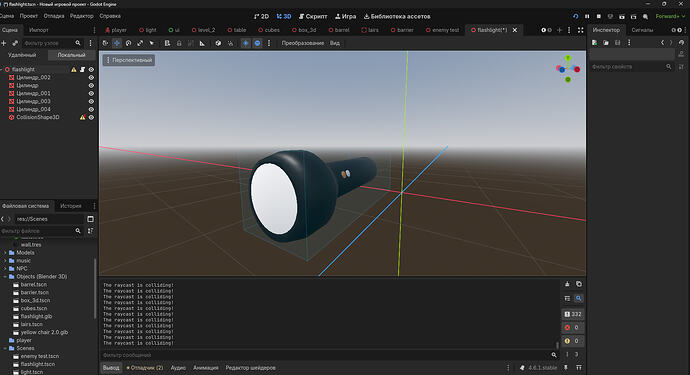Hide the Цилиндр_002 node
Viewport: 690px width, 375px height.
pos(91,77)
